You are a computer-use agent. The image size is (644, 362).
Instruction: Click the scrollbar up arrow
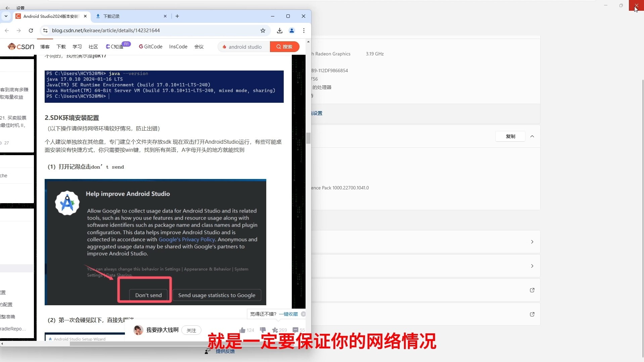pos(308,42)
